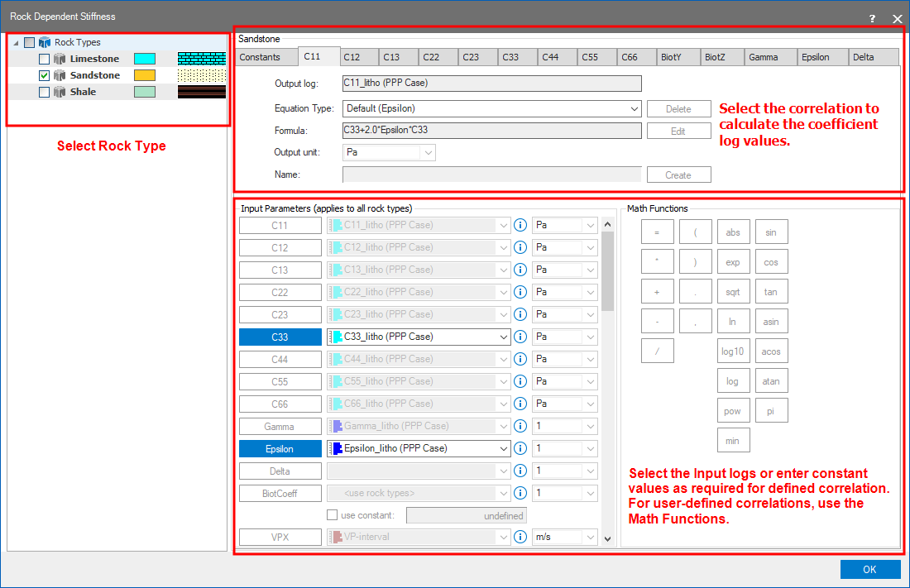Click into the Name text field
This screenshot has width=910, height=588.
tap(491, 174)
